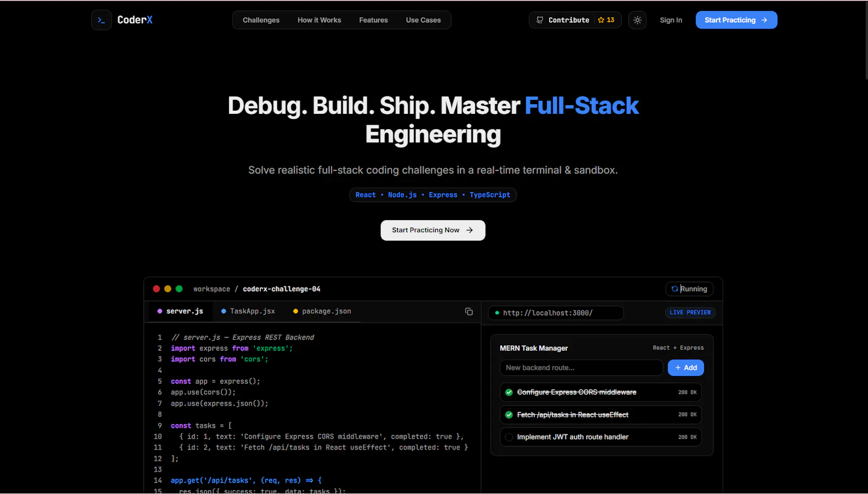Click the New backend route input field

click(581, 368)
